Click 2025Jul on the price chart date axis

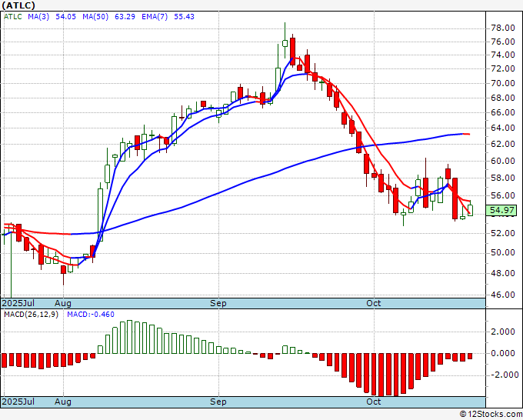[x=18, y=303]
